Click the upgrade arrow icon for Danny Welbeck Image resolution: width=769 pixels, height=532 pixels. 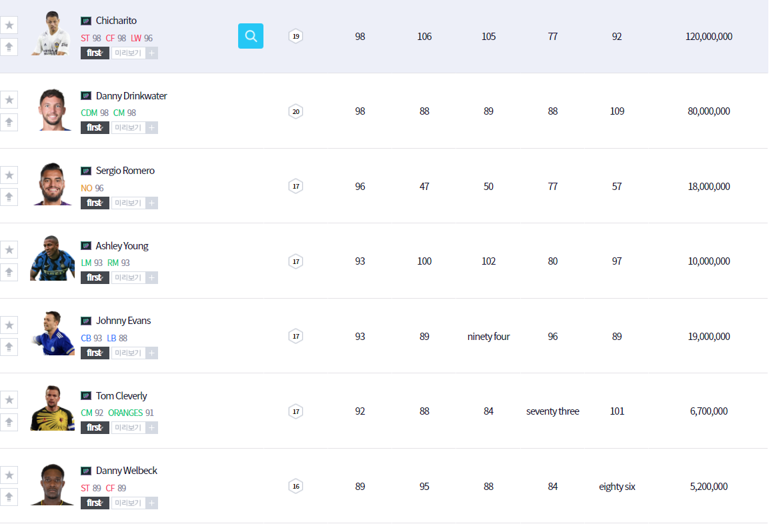[9, 497]
